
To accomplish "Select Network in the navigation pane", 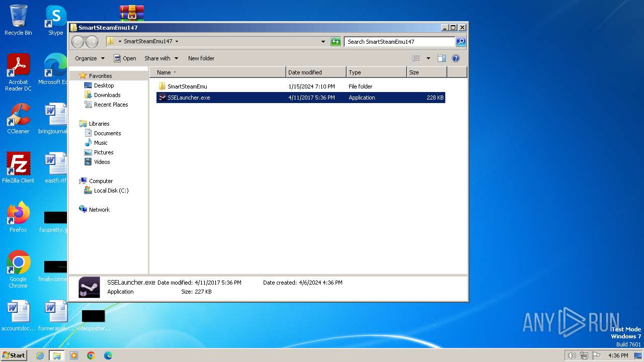I will 99,210.
